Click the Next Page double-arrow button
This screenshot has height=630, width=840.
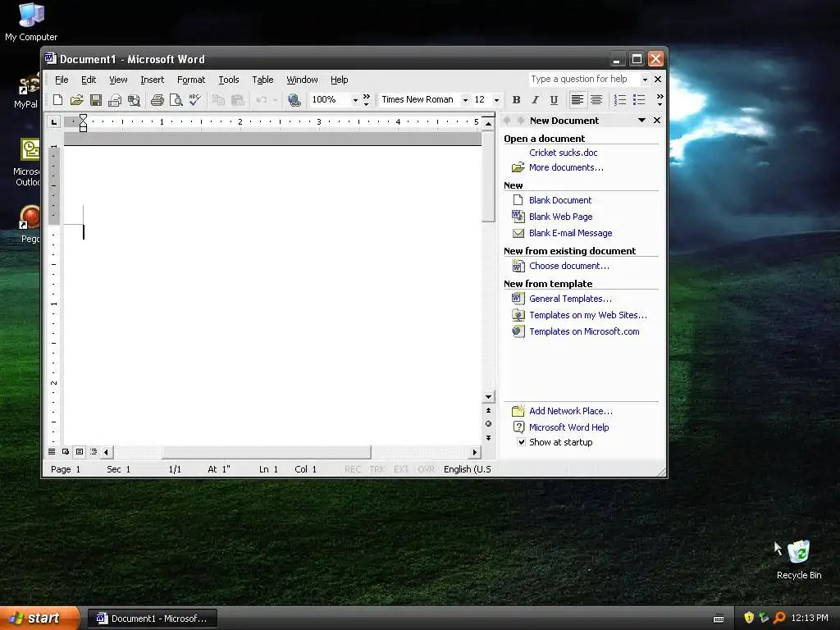pos(488,438)
